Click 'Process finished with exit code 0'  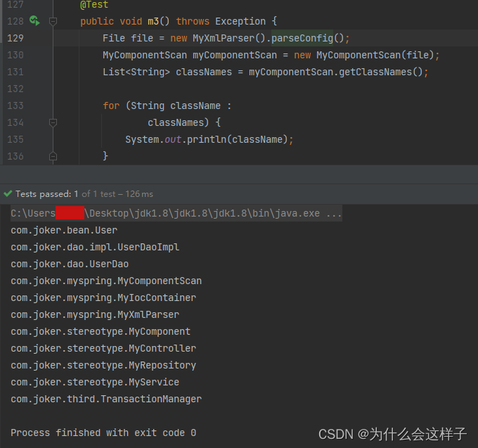pos(103,433)
